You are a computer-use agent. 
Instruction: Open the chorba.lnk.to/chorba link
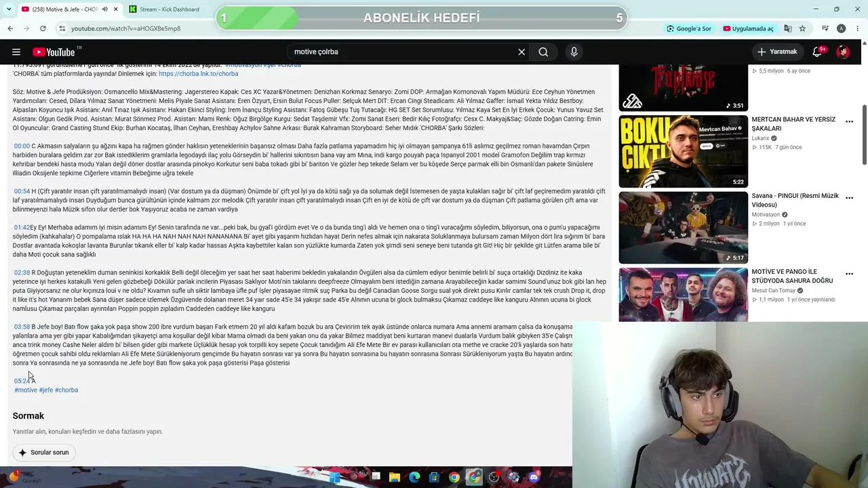coord(198,74)
